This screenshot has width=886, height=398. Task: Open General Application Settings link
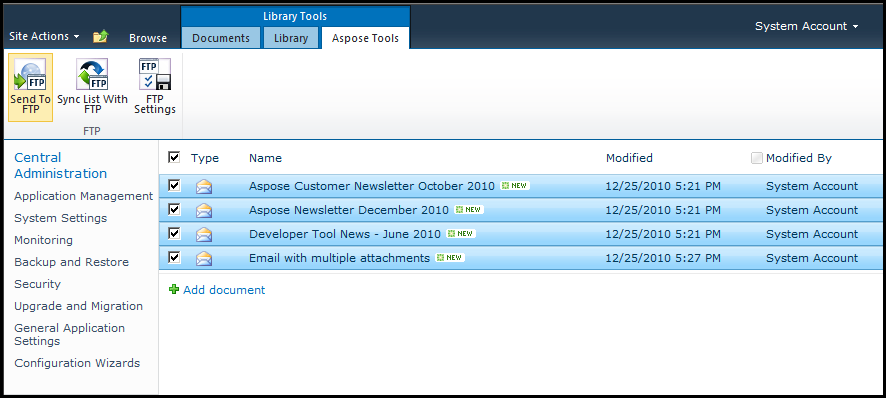[x=70, y=335]
